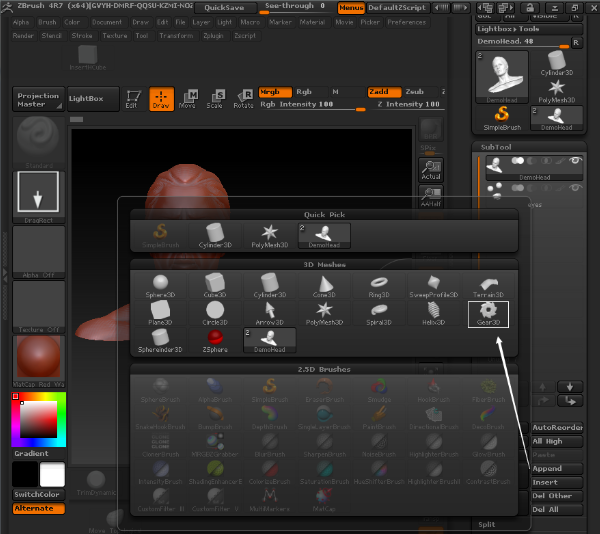Open the Transform menu
The height and width of the screenshot is (534, 600).
click(176, 36)
